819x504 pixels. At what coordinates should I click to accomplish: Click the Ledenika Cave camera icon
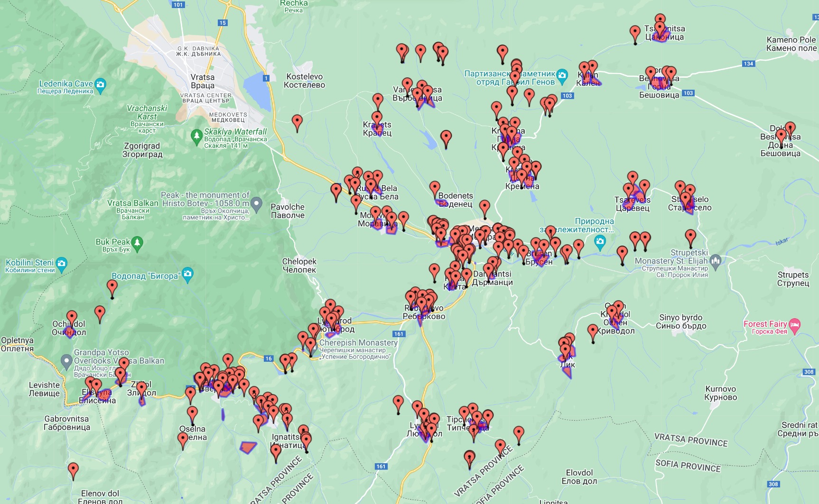click(x=100, y=85)
